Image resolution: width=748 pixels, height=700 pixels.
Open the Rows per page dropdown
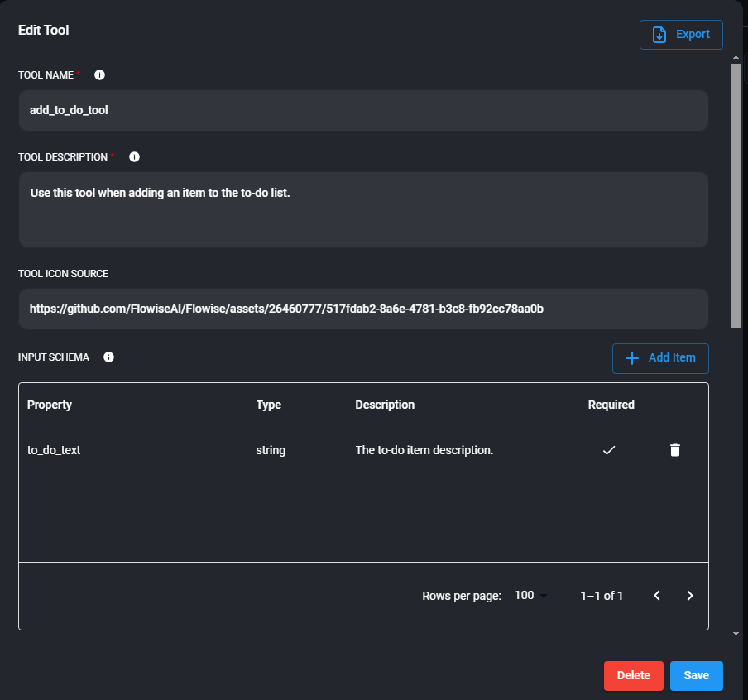tap(530, 596)
